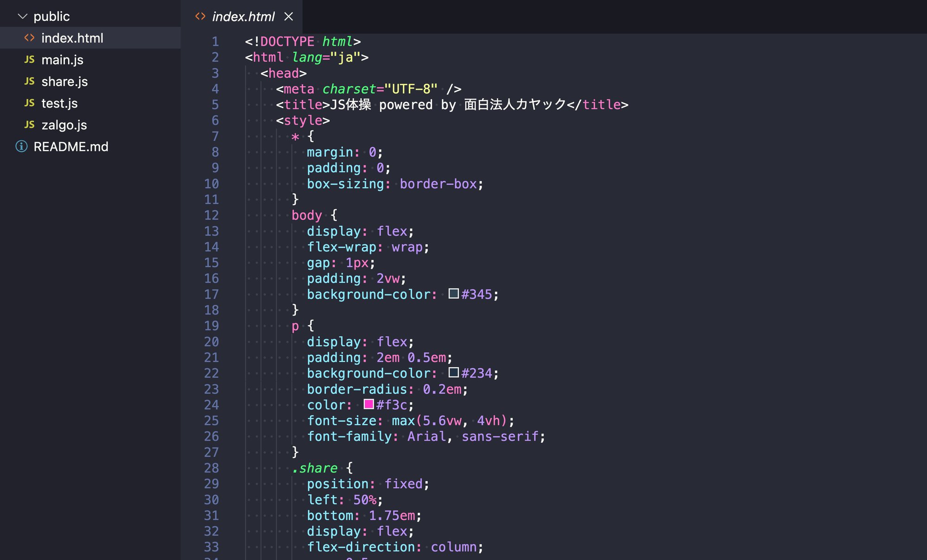Click the closing brace on line 27
The image size is (927, 560).
click(295, 452)
